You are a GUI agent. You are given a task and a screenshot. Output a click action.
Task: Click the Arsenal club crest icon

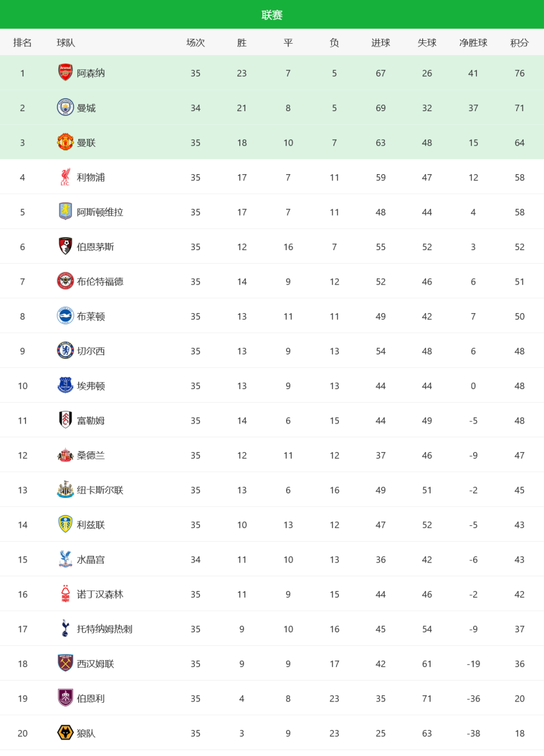[66, 73]
